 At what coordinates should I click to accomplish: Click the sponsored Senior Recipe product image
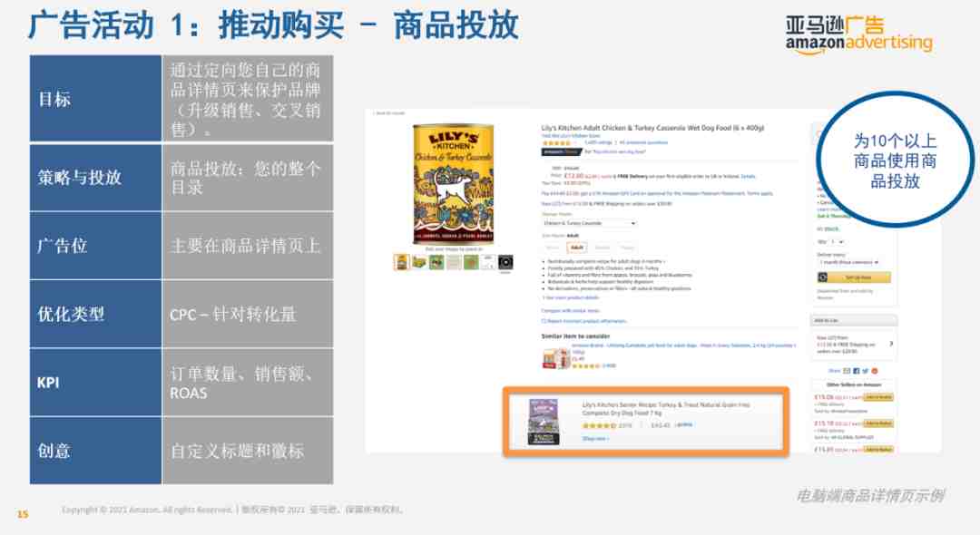tap(544, 422)
